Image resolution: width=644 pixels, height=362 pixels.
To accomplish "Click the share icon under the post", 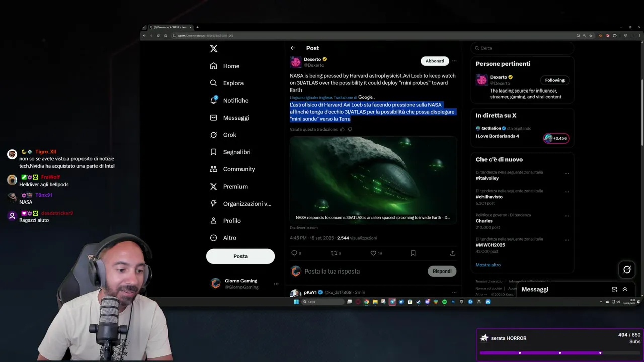I will coord(453,253).
